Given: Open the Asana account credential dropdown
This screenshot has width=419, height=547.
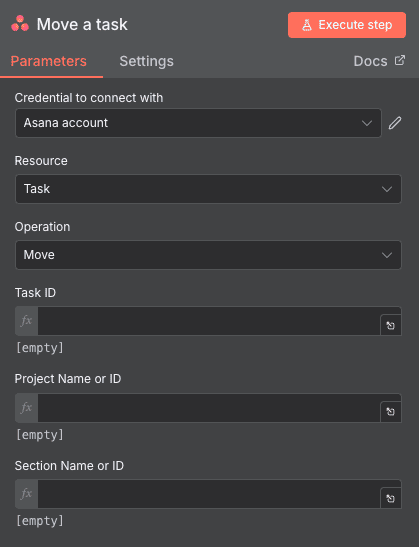Looking at the screenshot, I should pos(198,123).
